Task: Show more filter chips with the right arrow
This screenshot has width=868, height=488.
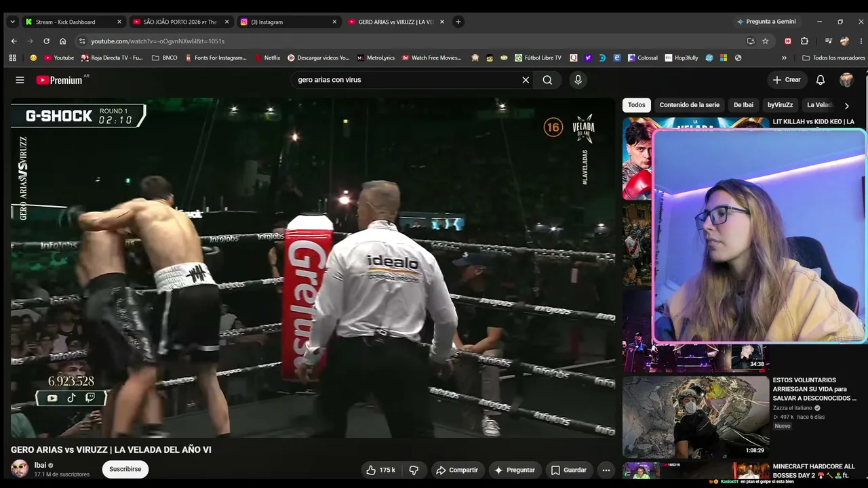Action: [846, 106]
